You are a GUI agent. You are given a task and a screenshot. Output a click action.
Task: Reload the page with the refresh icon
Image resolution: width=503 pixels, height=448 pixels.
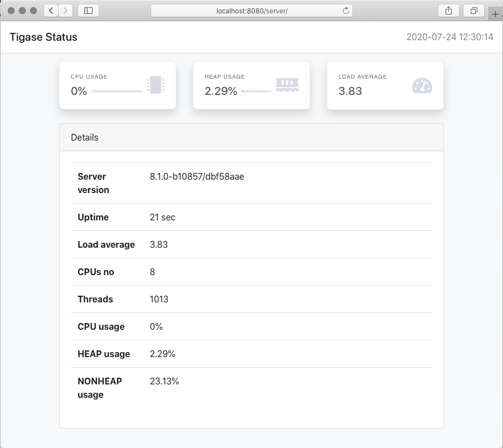click(x=346, y=11)
